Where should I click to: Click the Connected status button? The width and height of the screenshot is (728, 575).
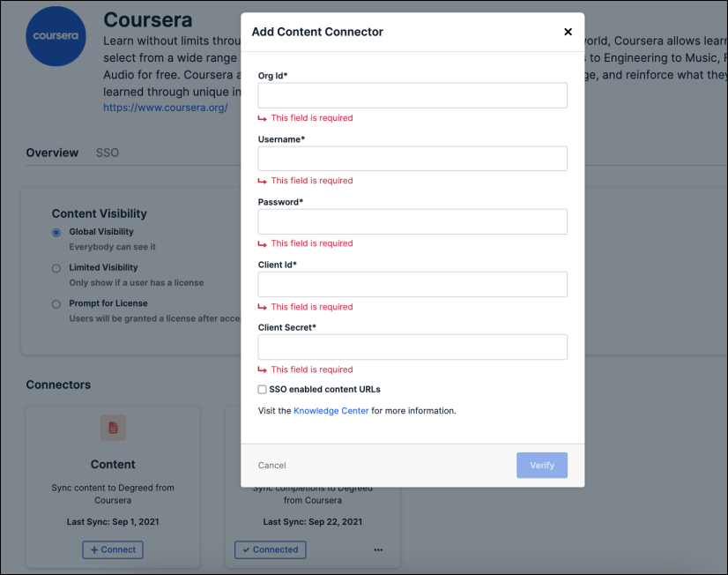click(271, 549)
